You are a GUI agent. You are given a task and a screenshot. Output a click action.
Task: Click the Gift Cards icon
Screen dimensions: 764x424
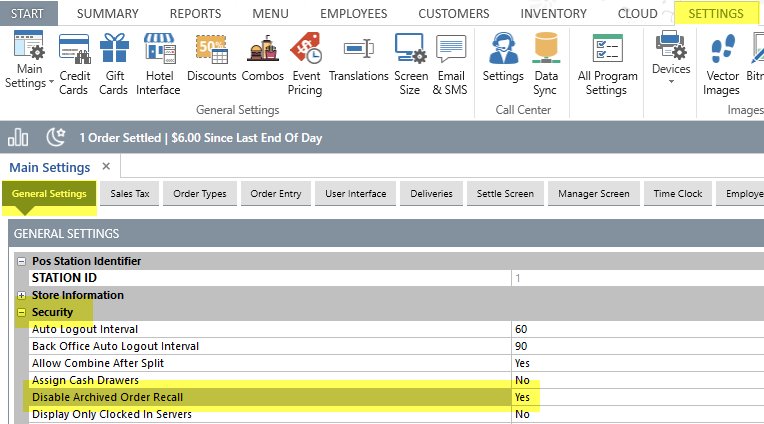[113, 62]
